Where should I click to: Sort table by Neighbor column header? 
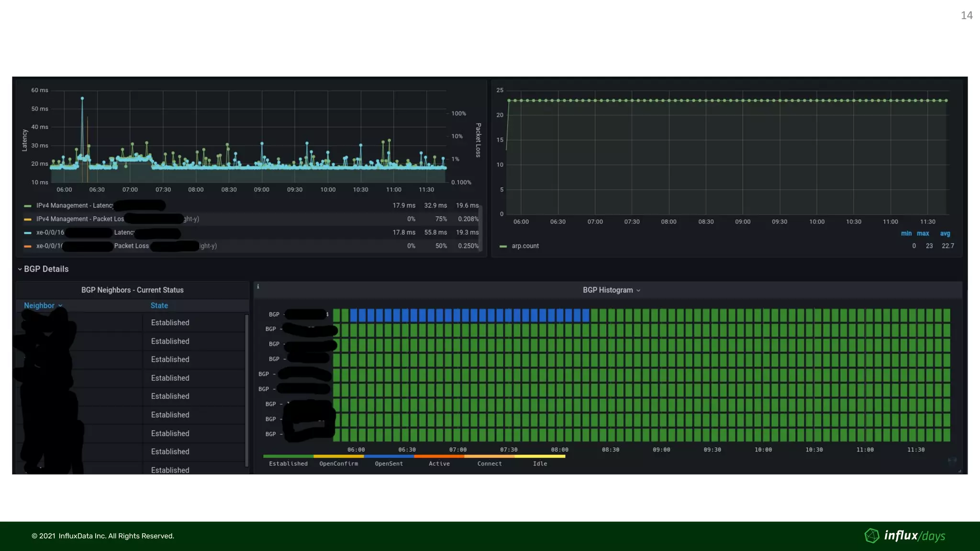coord(39,306)
